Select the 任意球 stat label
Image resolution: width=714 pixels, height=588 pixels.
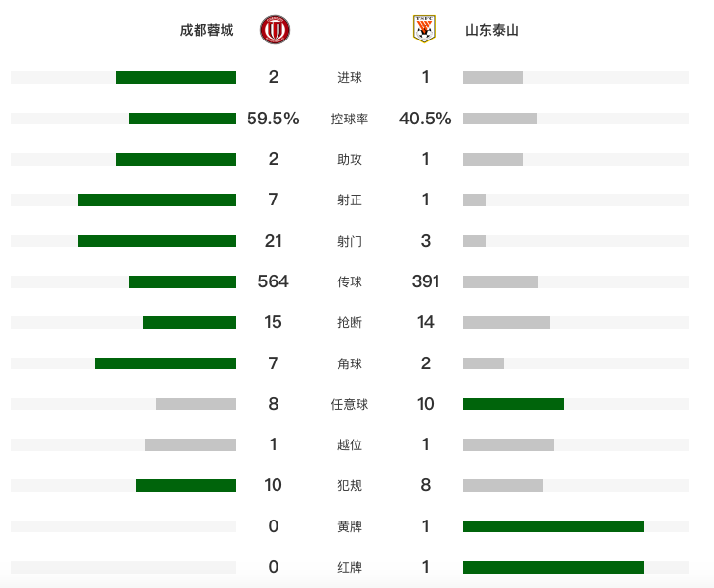[x=350, y=404]
